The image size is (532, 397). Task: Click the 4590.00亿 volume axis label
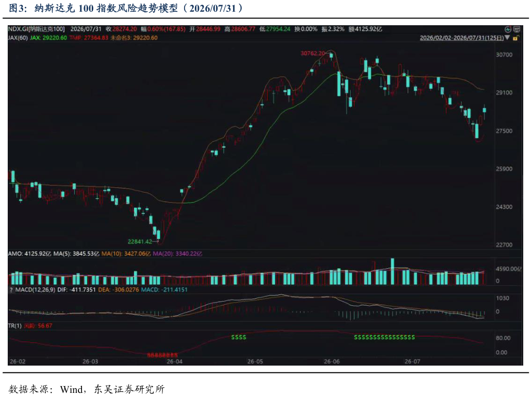tap(509, 269)
